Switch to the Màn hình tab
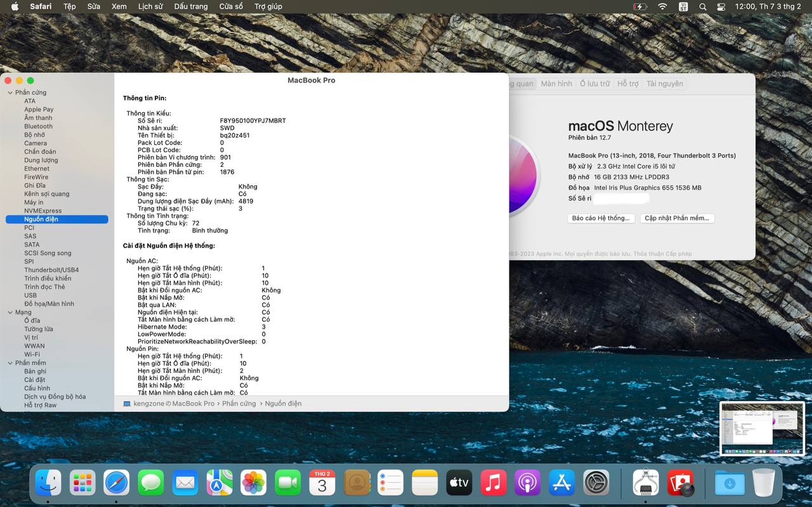The width and height of the screenshot is (812, 507). (556, 84)
